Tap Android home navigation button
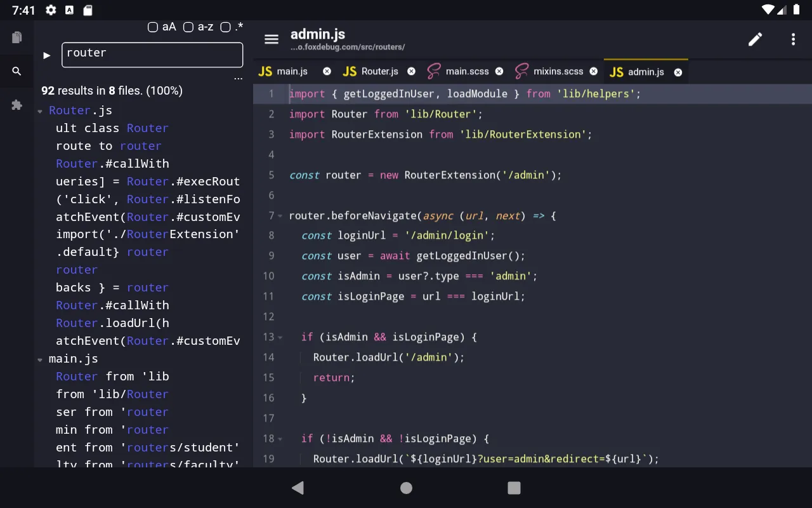 (406, 488)
